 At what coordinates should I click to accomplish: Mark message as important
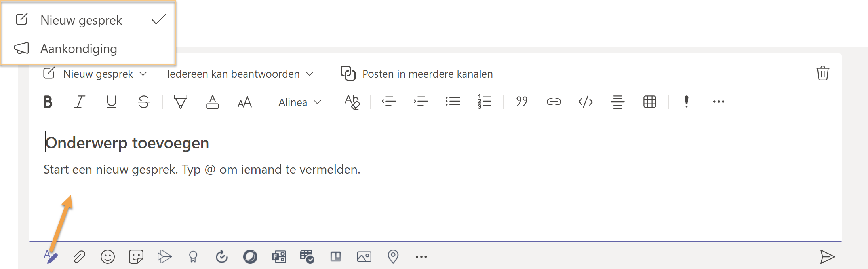pos(687,102)
